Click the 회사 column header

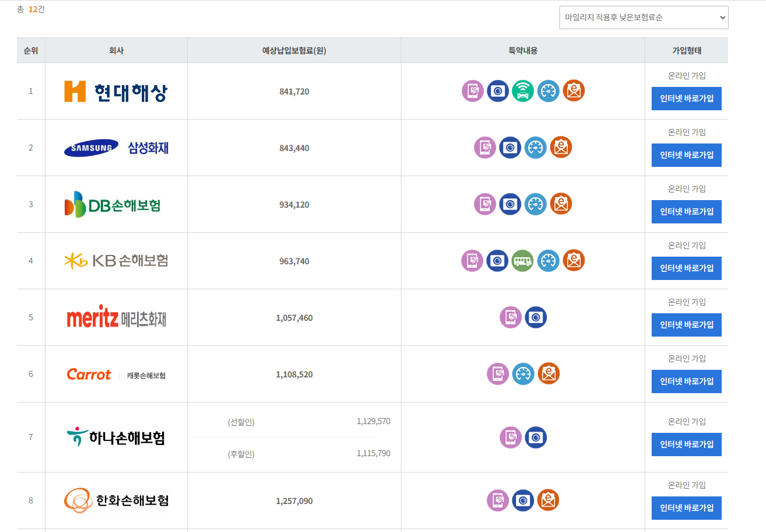[116, 50]
